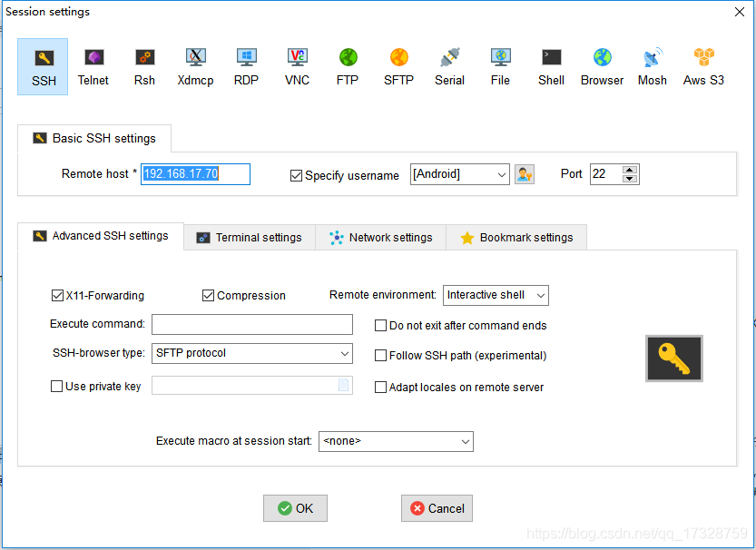756x550 pixels.
Task: Enable Follow SSH path (experimental)
Action: pos(380,356)
